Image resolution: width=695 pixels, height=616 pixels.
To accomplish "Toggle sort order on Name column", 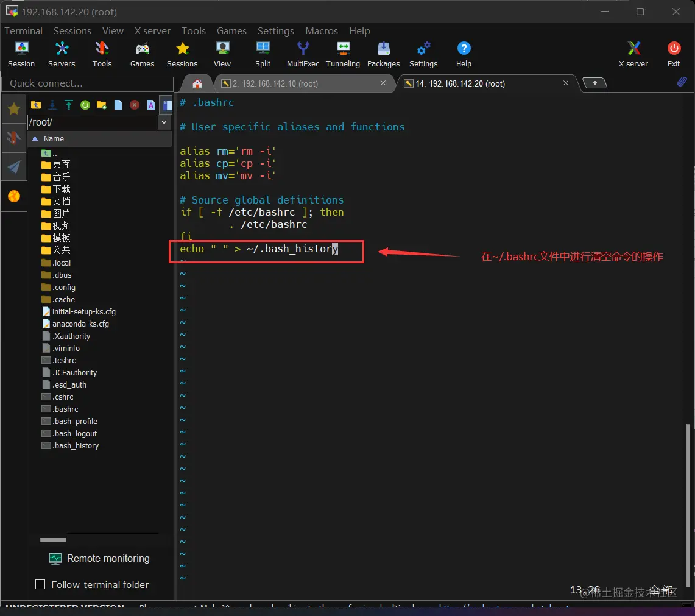I will click(54, 139).
